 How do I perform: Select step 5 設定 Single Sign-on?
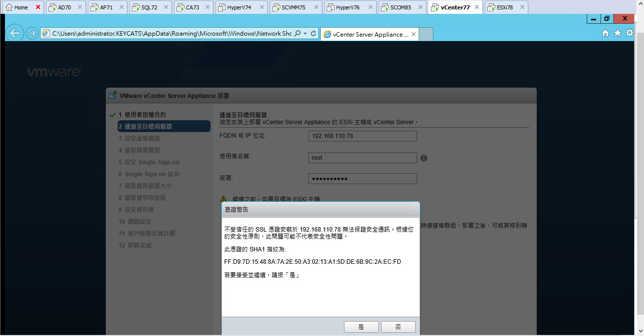point(149,162)
